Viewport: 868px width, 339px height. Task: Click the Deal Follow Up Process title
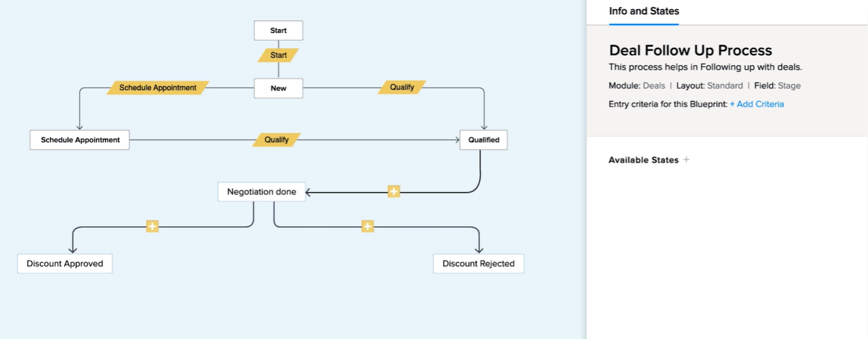coord(691,50)
